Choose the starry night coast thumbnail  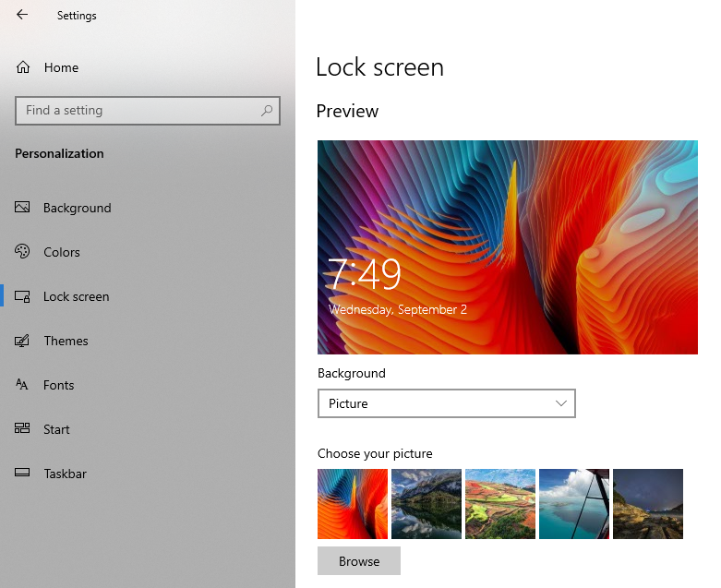[x=648, y=504]
